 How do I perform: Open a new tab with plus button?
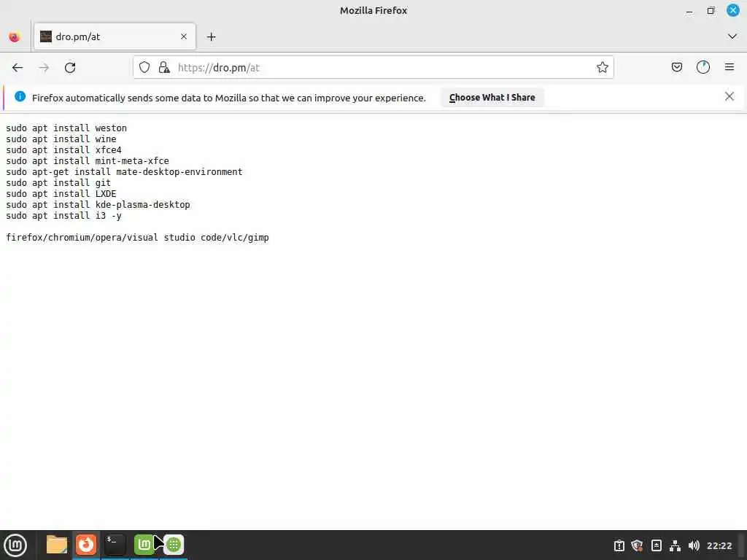[211, 36]
